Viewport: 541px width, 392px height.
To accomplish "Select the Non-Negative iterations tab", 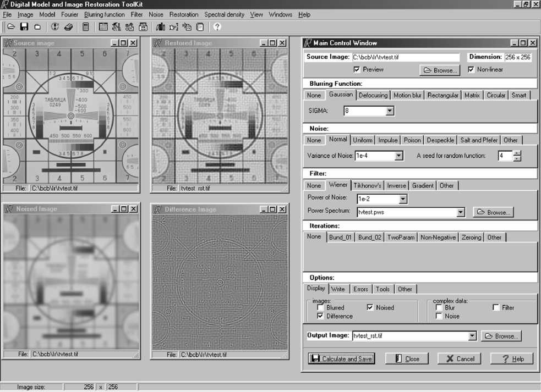I will click(438, 237).
